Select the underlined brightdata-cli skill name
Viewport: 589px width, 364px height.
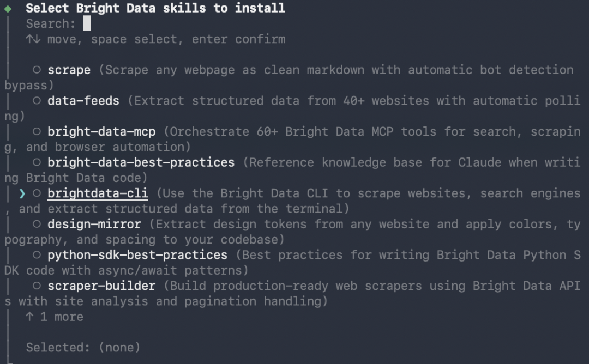(98, 193)
